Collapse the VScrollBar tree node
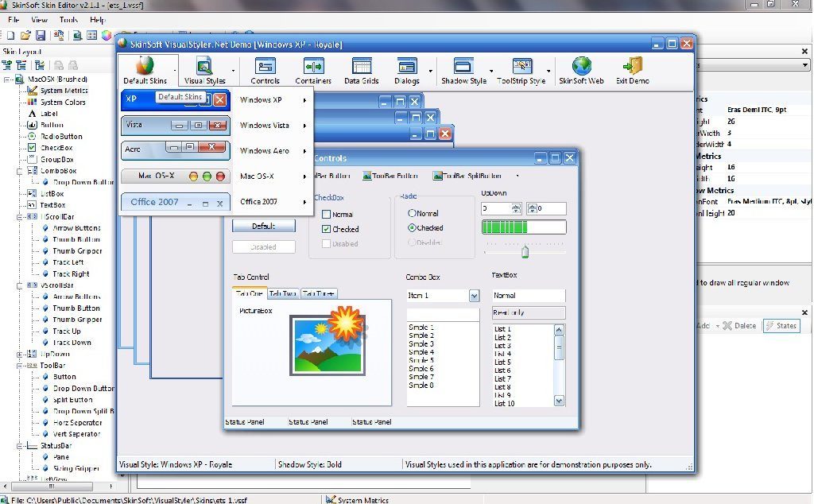814x504 pixels. pyautogui.click(x=20, y=285)
